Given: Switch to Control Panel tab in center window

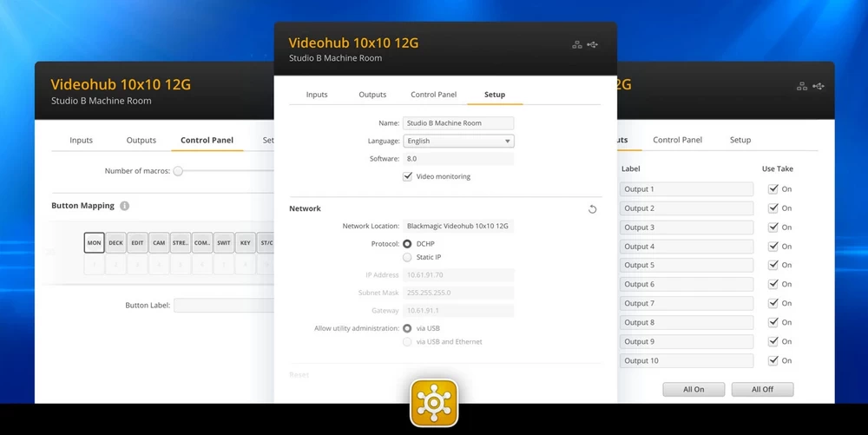Looking at the screenshot, I should tap(433, 95).
